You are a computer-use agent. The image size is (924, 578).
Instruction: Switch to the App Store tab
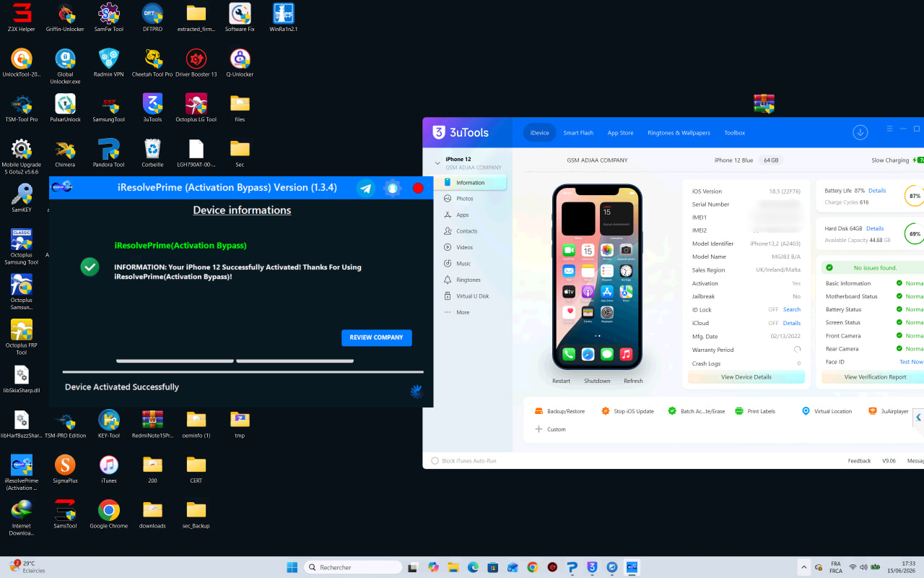pos(620,133)
